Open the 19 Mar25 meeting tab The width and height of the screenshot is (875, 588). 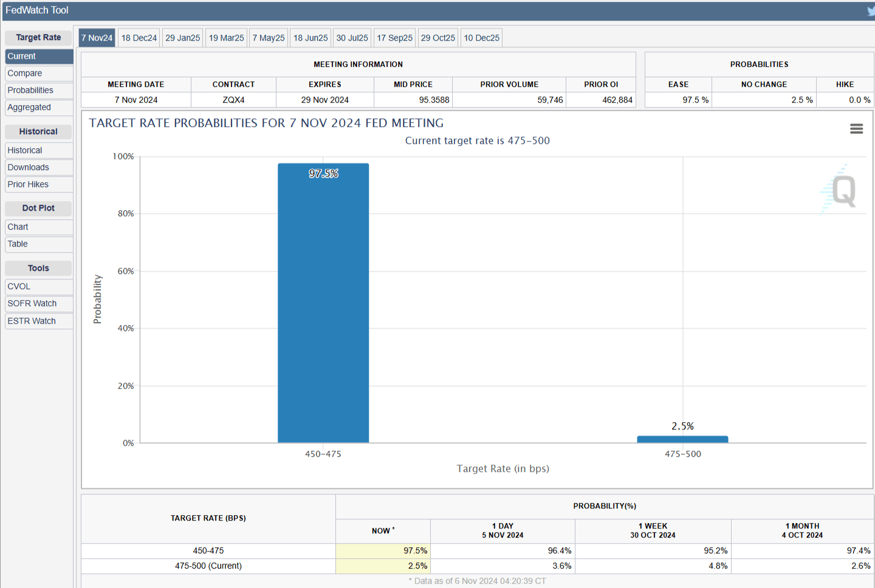click(x=226, y=38)
